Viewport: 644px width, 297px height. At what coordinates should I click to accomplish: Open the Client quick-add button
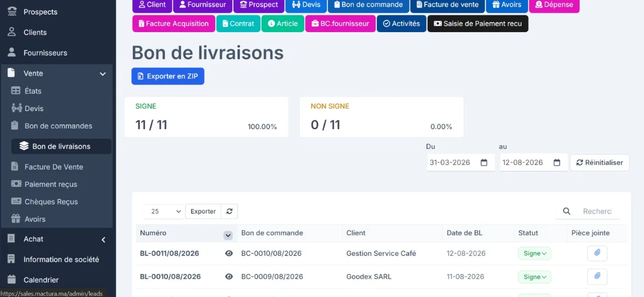[152, 5]
